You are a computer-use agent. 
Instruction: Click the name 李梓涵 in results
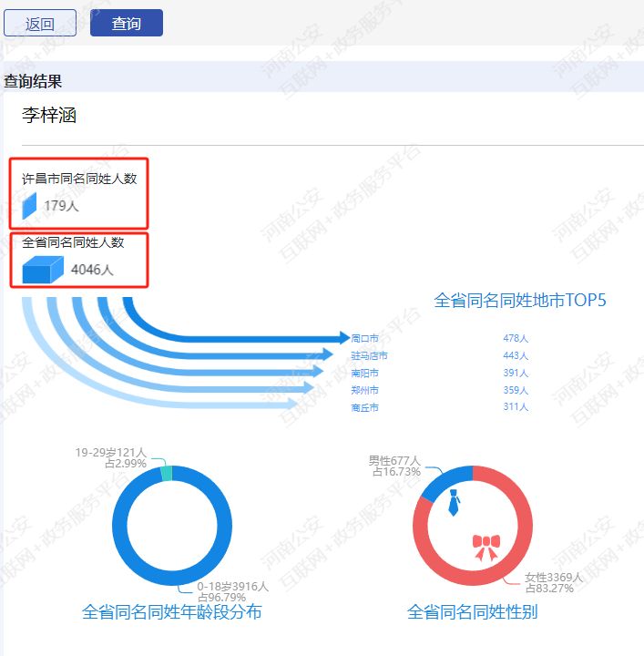[x=49, y=116]
